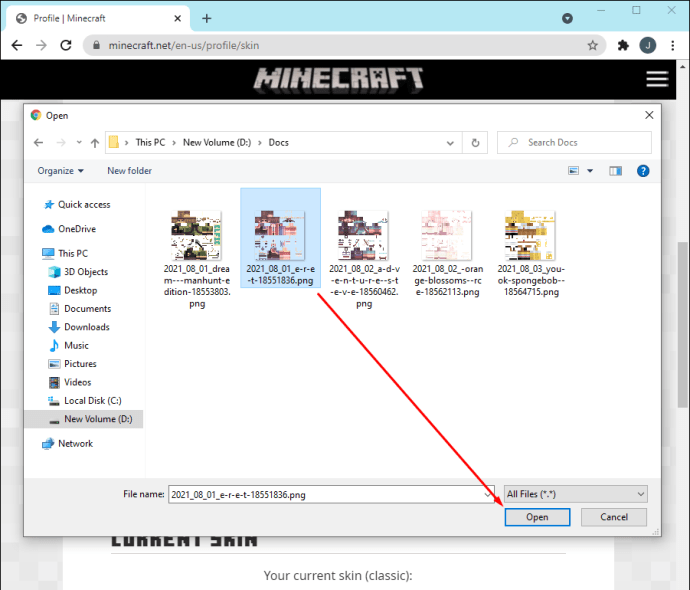The image size is (690, 590).
Task: Refresh the Docs folder listing
Action: point(475,143)
